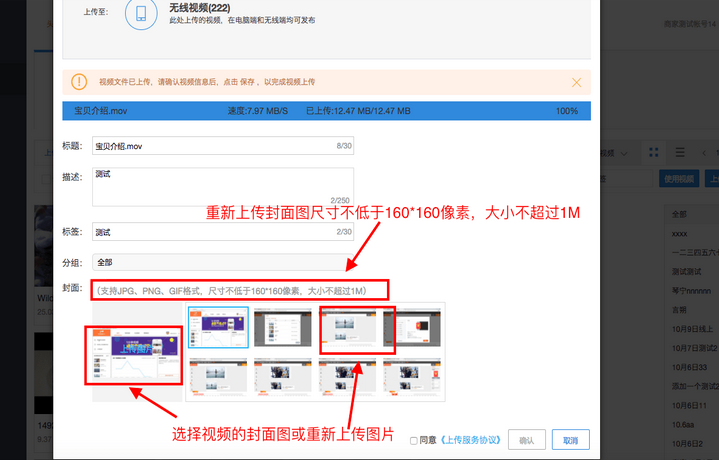
Task: Select 10月6日2 in the group list
Action: click(687, 444)
